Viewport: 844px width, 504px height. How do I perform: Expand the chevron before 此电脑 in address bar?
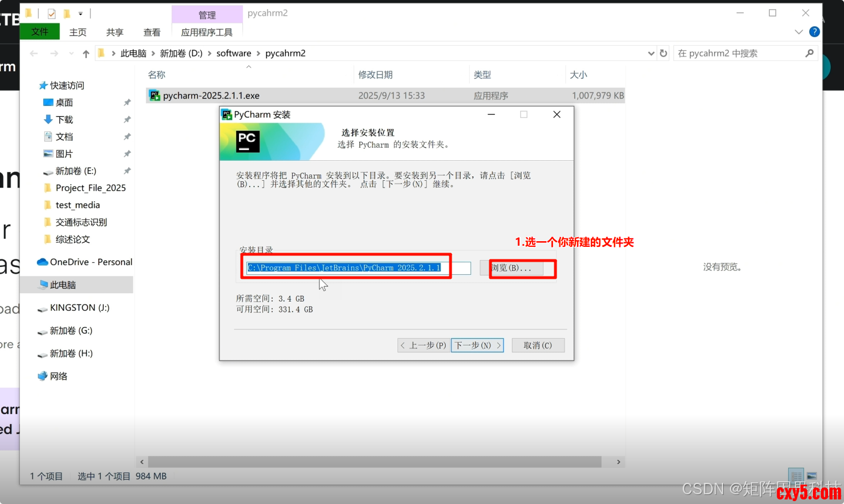coord(113,54)
